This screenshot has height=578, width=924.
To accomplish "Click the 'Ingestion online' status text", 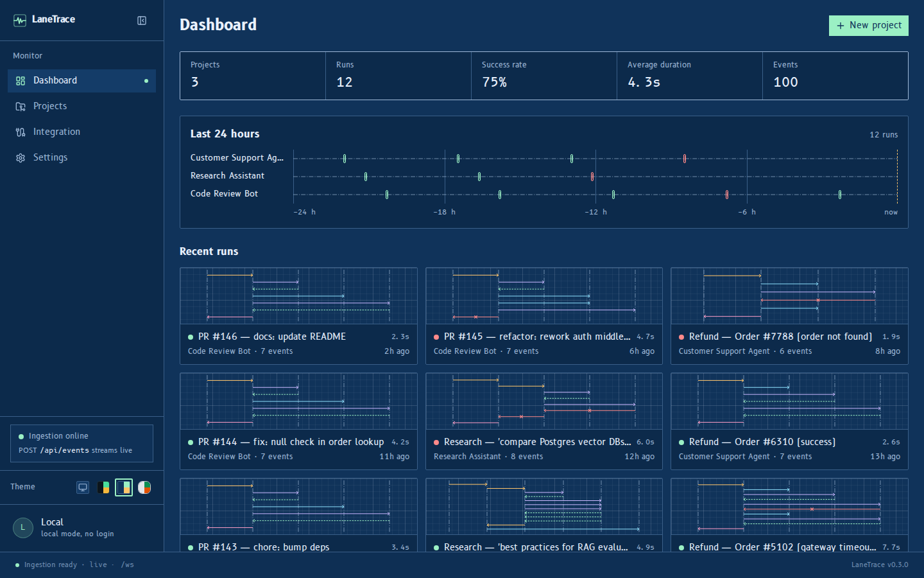I will coord(58,436).
